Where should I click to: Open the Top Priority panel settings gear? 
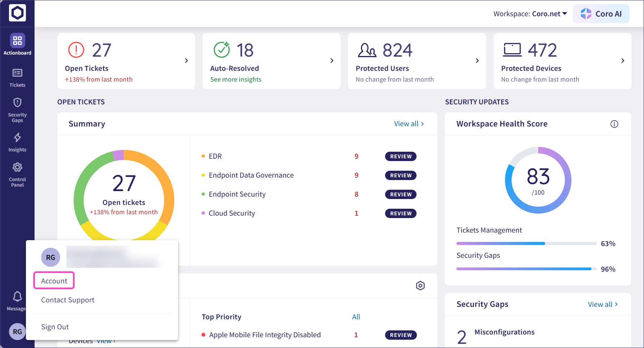(420, 286)
